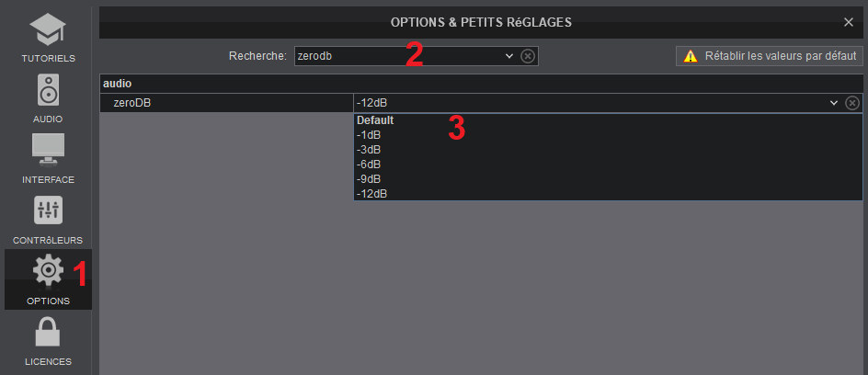The width and height of the screenshot is (868, 375).
Task: Open the zeroDB -12dB combo box
Action: pos(588,102)
